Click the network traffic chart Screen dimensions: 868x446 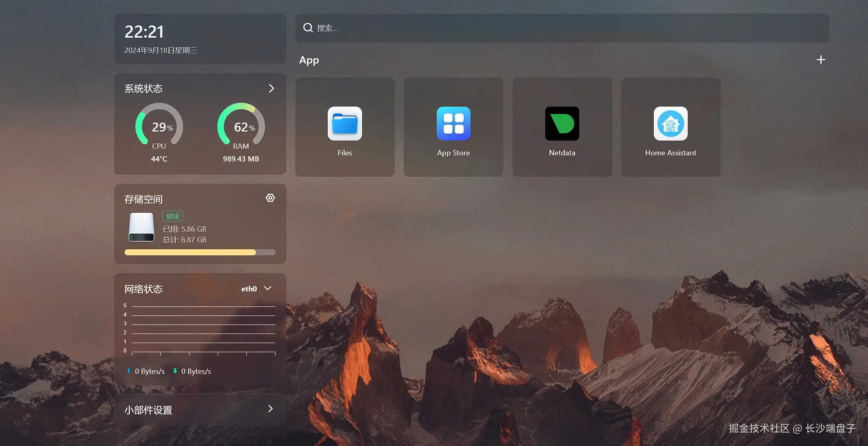pos(203,329)
